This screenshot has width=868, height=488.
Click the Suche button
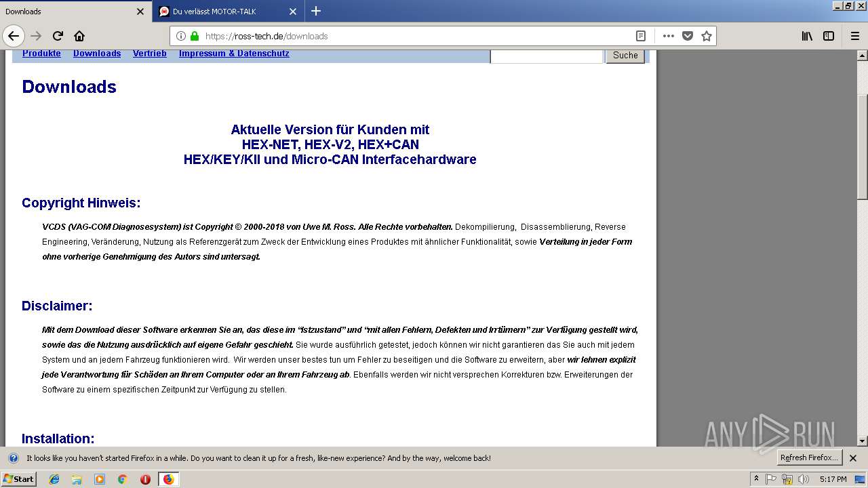[625, 56]
